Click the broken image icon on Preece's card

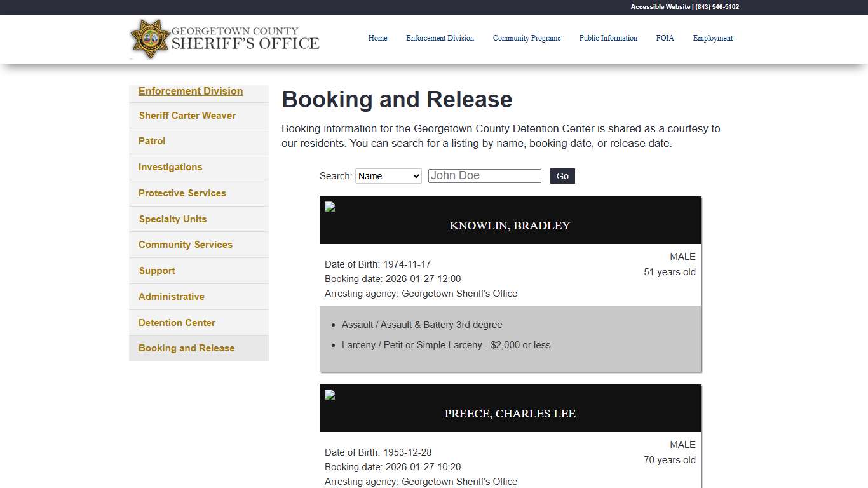point(329,394)
